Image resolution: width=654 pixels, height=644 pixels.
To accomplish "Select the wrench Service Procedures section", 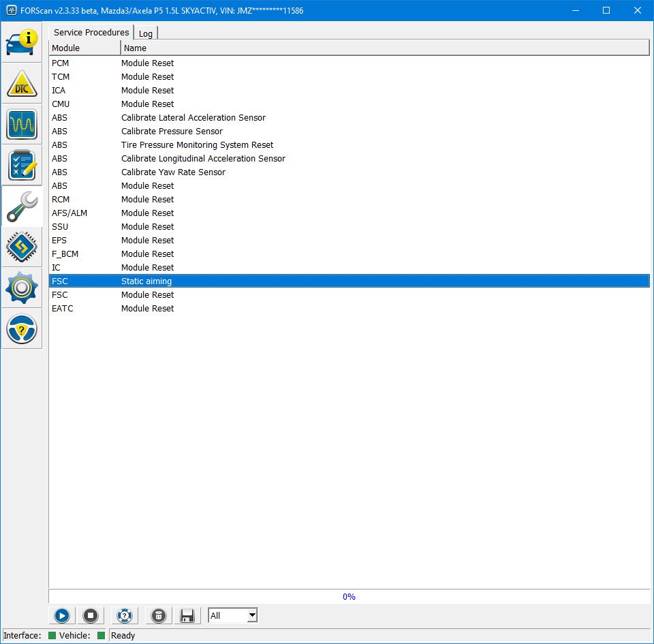I will coord(22,206).
